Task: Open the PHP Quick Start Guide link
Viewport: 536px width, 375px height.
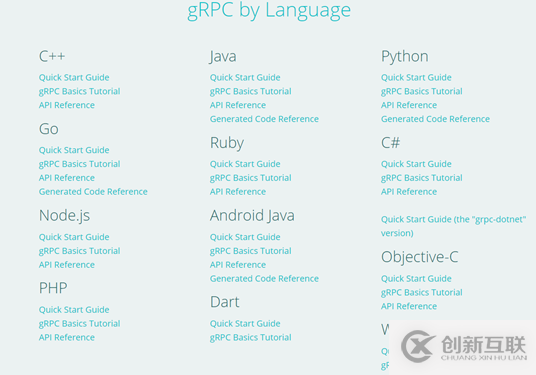Action: click(74, 310)
